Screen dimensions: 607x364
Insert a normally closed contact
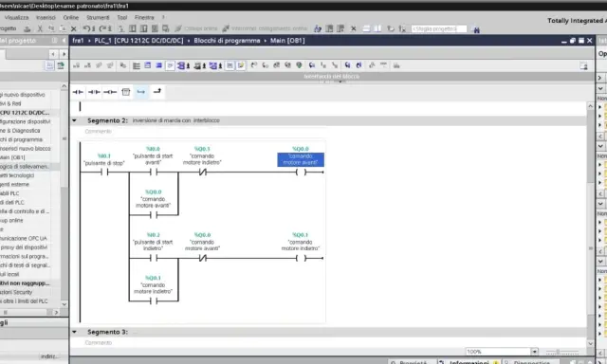94,92
